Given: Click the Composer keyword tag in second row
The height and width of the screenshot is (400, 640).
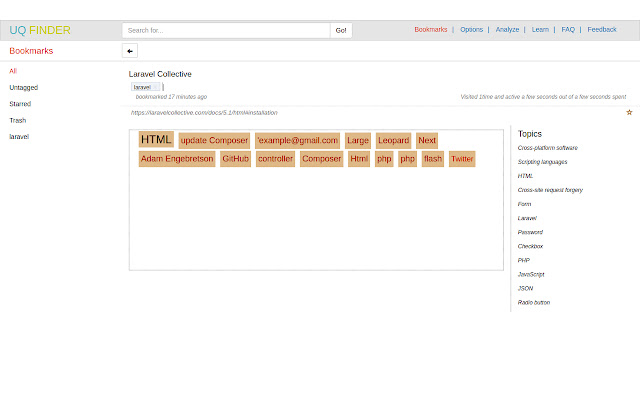Looking at the screenshot, I should click(322, 159).
